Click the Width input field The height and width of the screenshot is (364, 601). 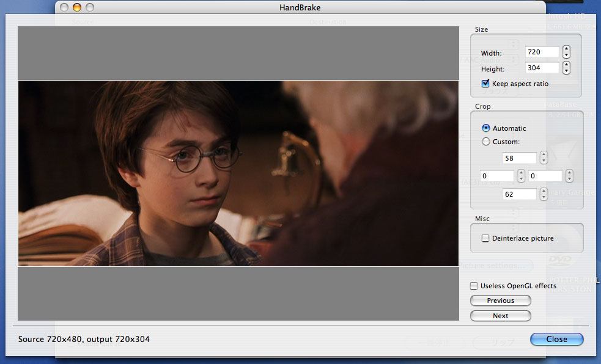(542, 53)
